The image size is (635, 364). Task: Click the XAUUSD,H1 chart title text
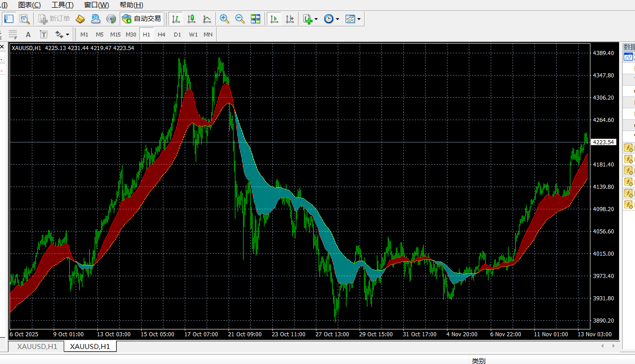pyautogui.click(x=26, y=48)
